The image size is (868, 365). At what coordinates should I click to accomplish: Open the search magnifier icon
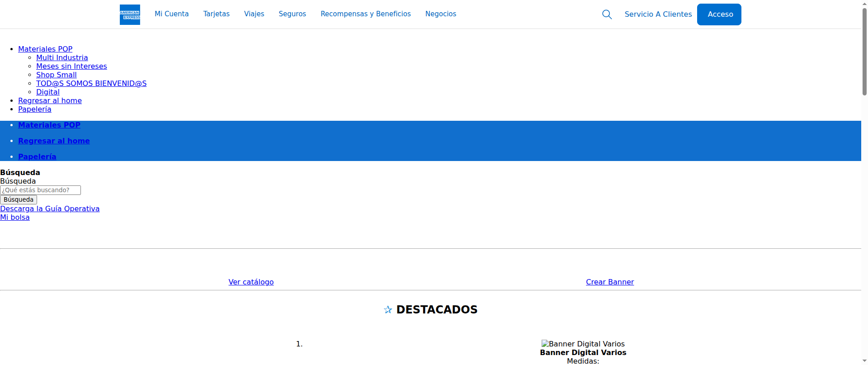click(607, 14)
